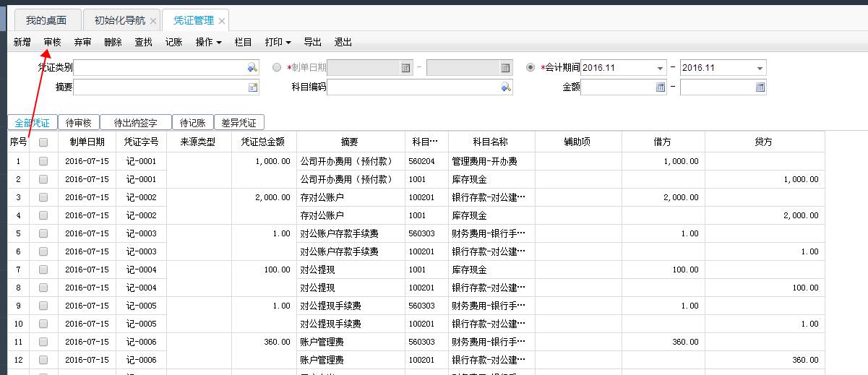
Task: Check the checkbox for row 12
Action: [x=43, y=360]
